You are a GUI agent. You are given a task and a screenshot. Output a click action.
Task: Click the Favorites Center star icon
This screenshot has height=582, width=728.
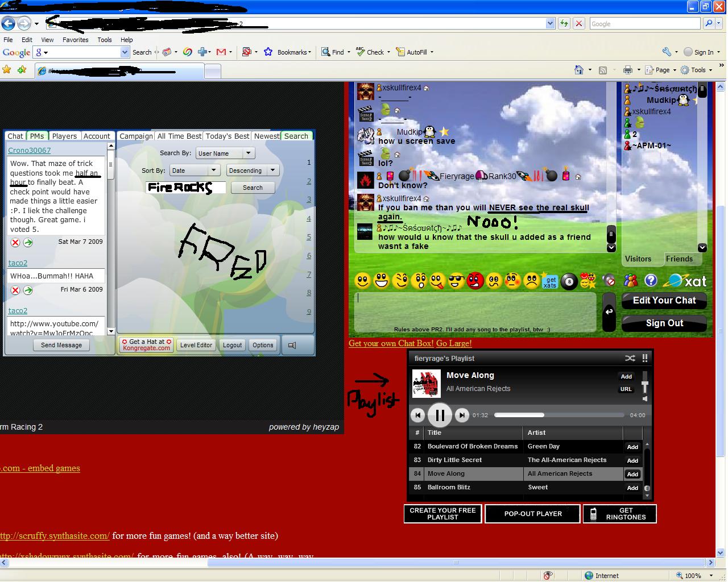[7, 70]
